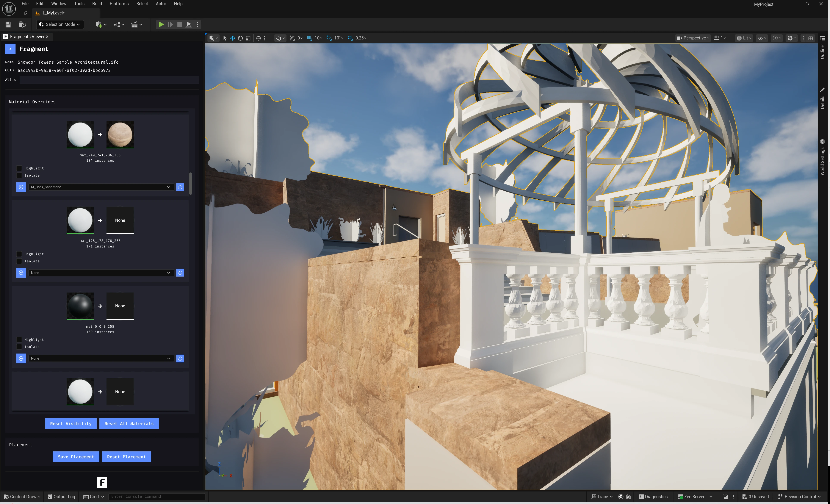Click the sandstone material preview sphere
The width and height of the screenshot is (830, 504).
point(120,135)
